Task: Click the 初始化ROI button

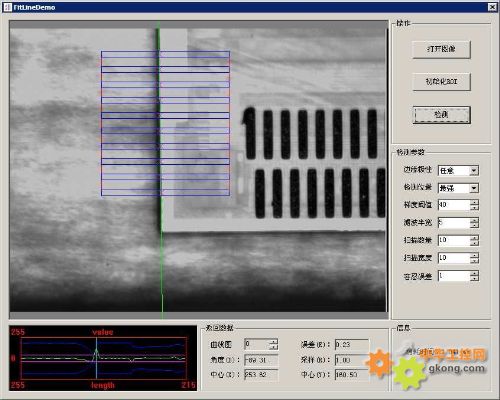Action: click(x=441, y=81)
